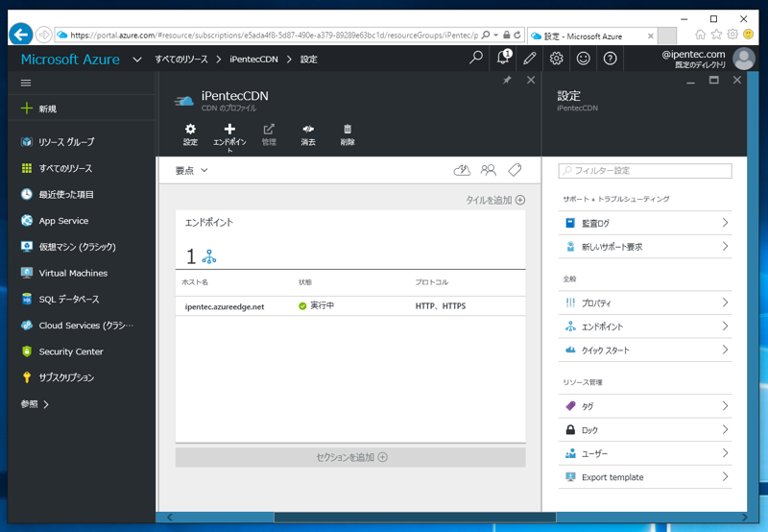Click the 削除 trash toolbar button
The image size is (768, 532).
click(x=348, y=135)
